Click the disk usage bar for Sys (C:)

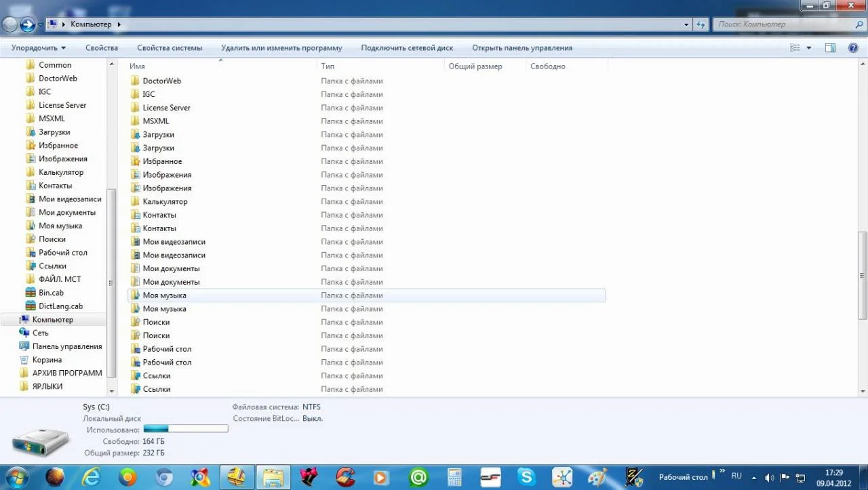pyautogui.click(x=186, y=428)
